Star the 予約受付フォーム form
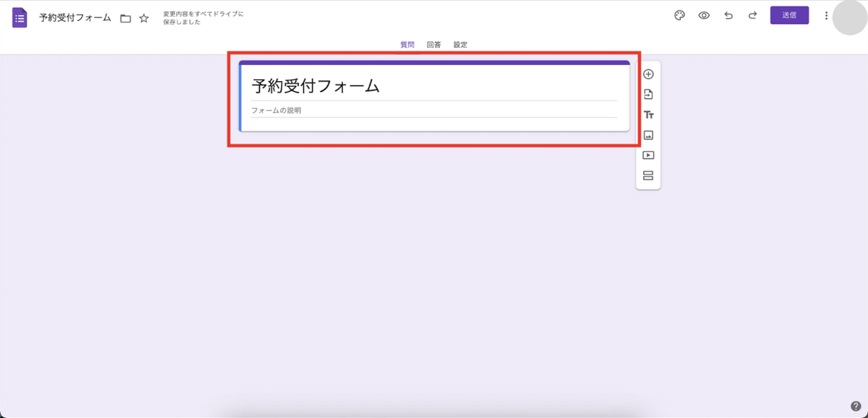This screenshot has width=868, height=418. (x=144, y=18)
